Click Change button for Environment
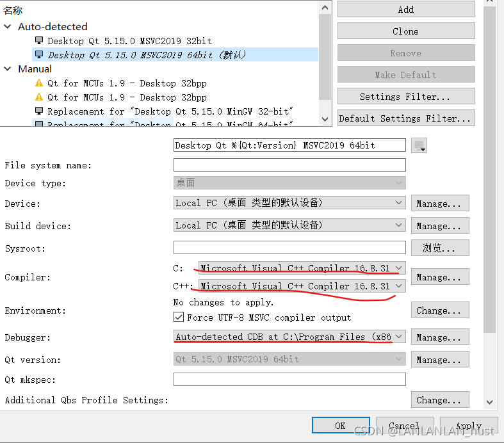The width and height of the screenshot is (504, 443). 440,310
